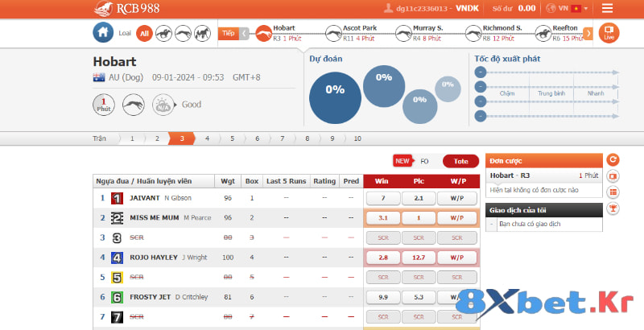Select race number 4 tab
The image size is (644, 330).
[207, 138]
